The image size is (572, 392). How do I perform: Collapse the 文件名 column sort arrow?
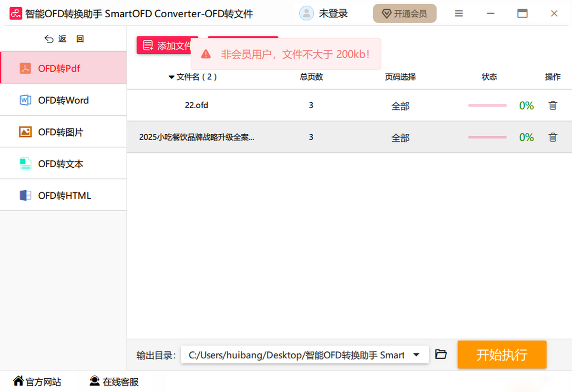click(x=172, y=77)
